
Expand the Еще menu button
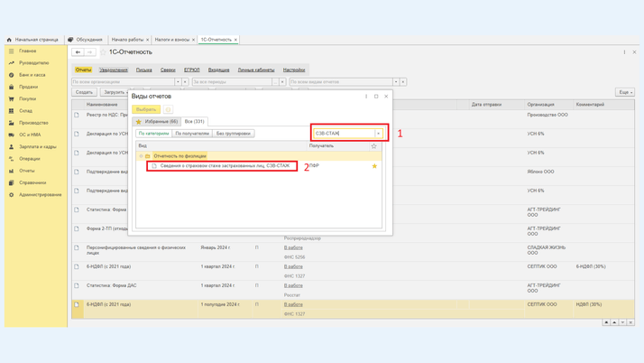pos(624,92)
